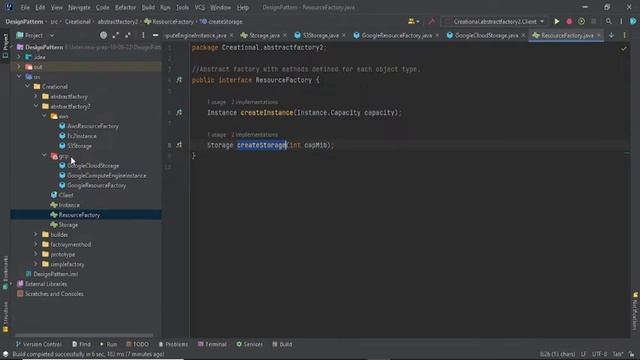640x360 pixels.
Task: Open the Terminal tool window
Action: pos(212,344)
